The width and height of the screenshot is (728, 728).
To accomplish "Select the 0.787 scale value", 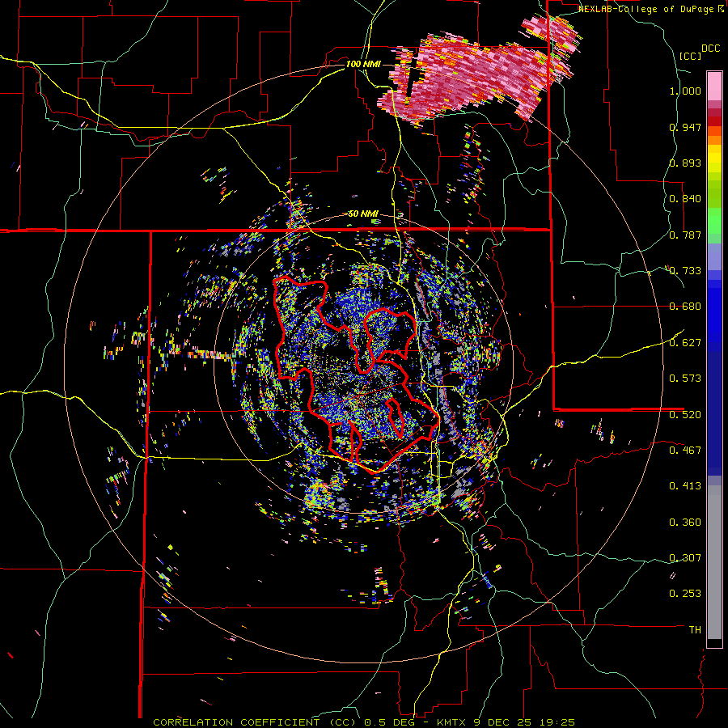I will (685, 235).
